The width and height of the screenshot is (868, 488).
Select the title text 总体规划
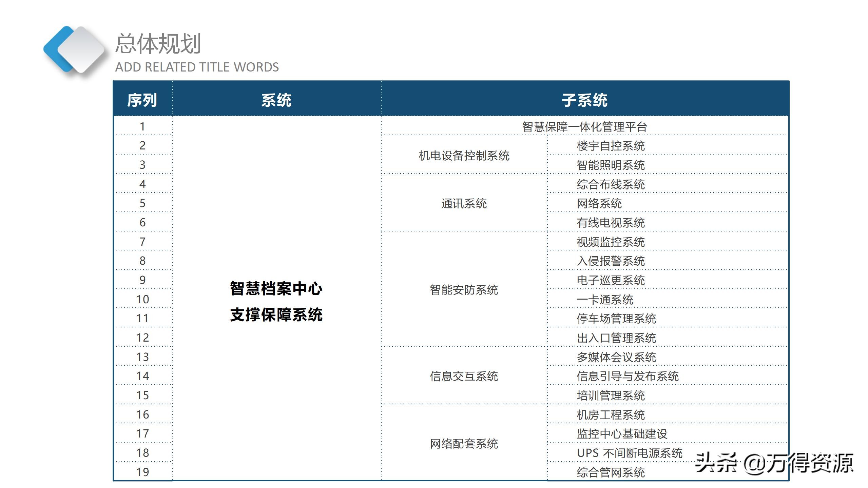pyautogui.click(x=158, y=44)
